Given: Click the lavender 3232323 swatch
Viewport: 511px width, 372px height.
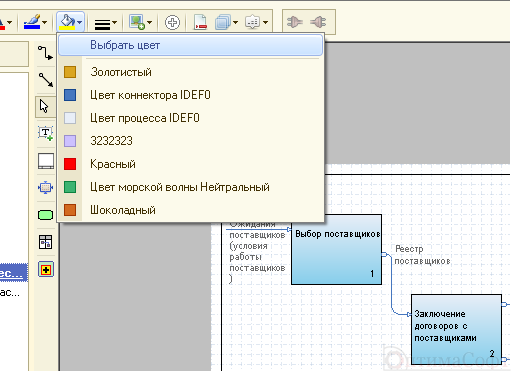Looking at the screenshot, I should [x=70, y=141].
